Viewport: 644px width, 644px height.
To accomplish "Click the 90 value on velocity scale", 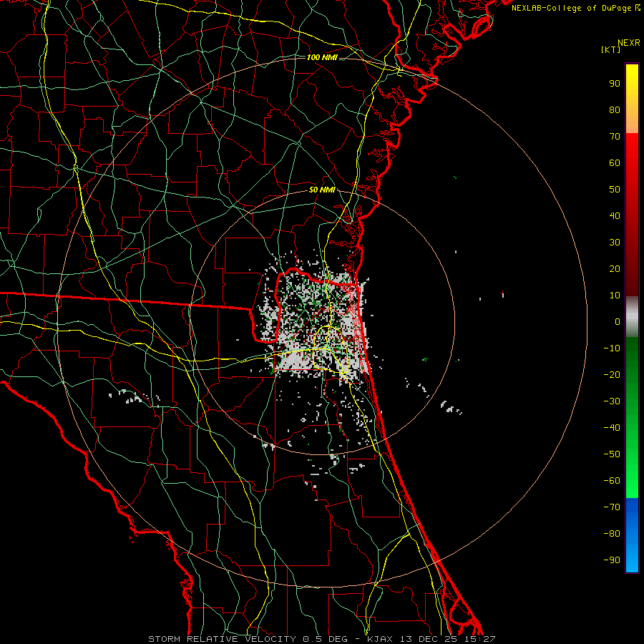I will pyautogui.click(x=615, y=84).
